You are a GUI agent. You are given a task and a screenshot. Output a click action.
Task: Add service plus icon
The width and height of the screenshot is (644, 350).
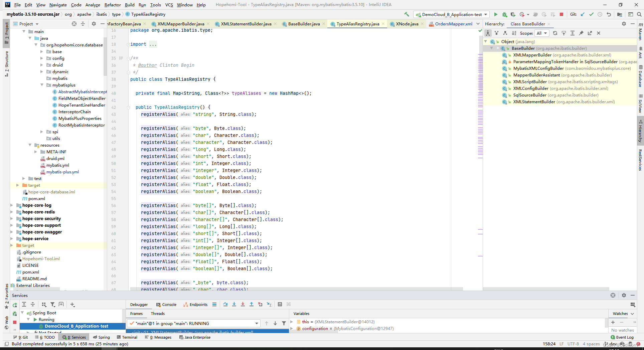click(72, 304)
